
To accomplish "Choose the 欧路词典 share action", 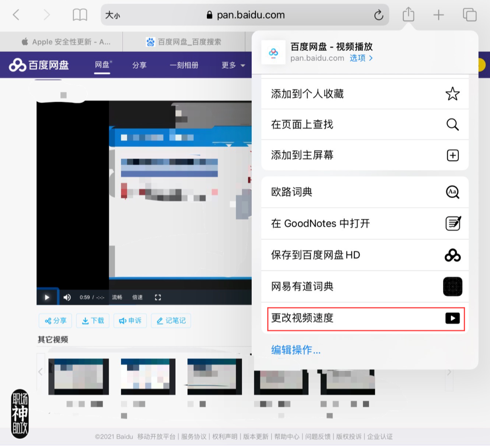I will [x=365, y=192].
